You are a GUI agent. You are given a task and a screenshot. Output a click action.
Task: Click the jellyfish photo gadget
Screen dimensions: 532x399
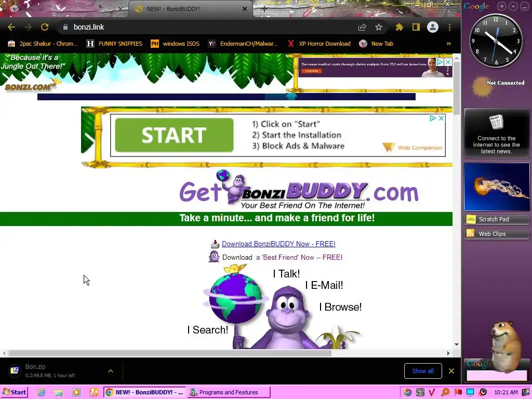496,187
